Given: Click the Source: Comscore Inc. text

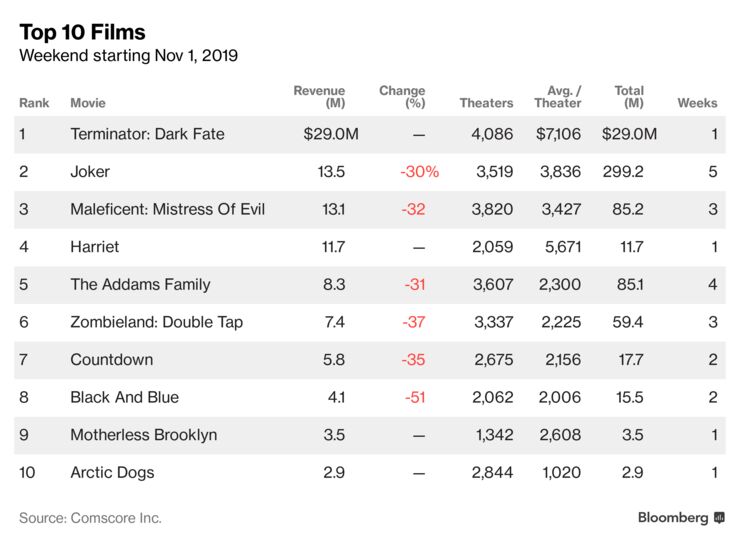Looking at the screenshot, I should (90, 518).
